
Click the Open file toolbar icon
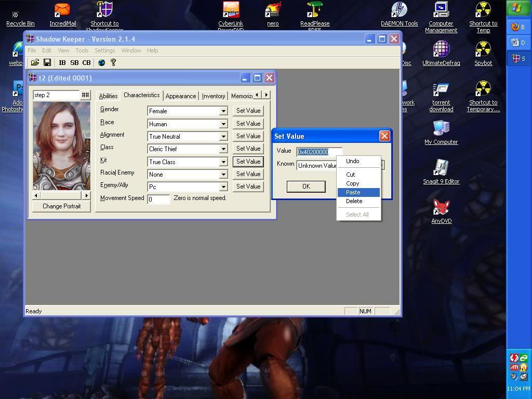coord(35,63)
